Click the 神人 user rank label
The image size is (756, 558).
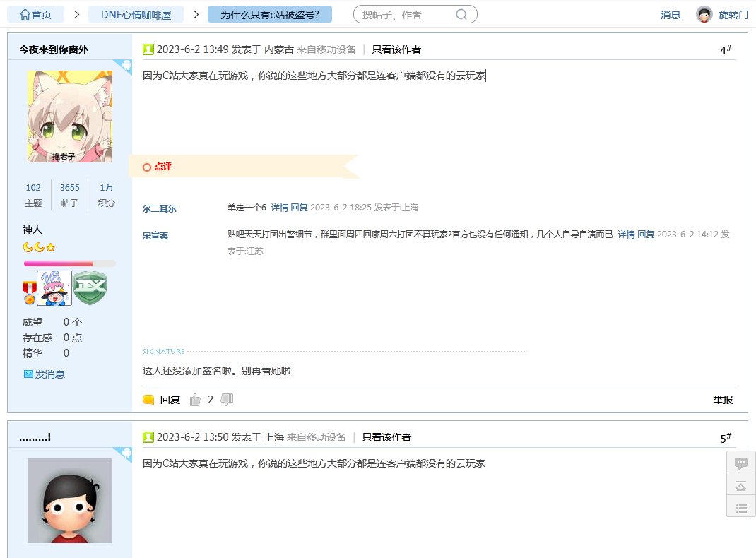pyautogui.click(x=33, y=230)
